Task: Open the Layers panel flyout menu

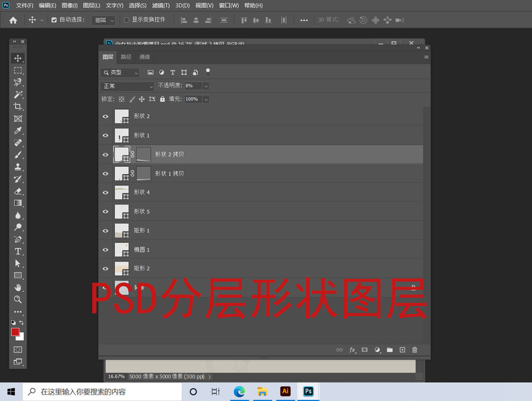Action: coord(426,57)
